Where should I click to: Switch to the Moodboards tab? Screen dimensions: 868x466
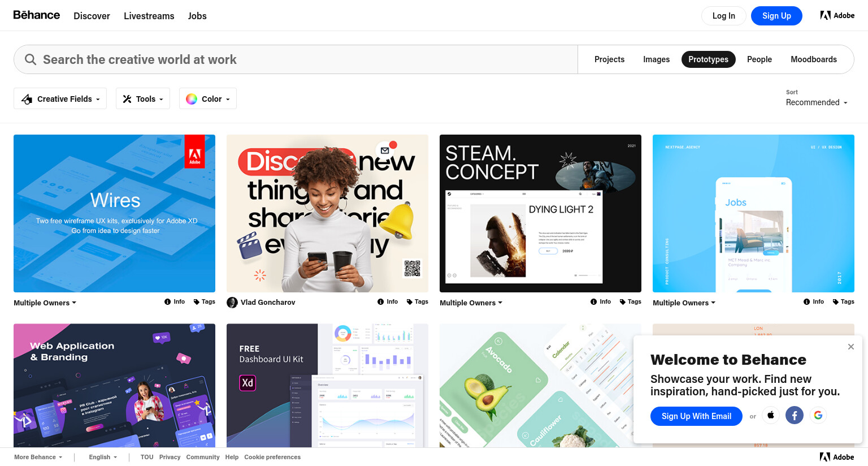click(x=814, y=59)
